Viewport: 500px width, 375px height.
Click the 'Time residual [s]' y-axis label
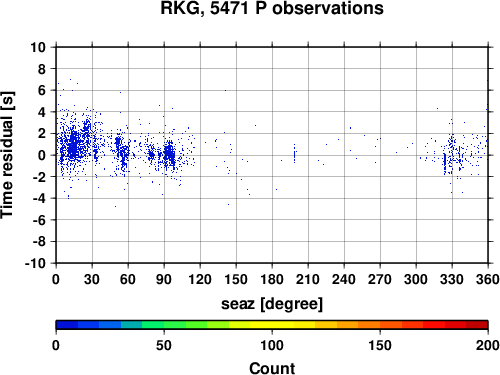click(7, 155)
